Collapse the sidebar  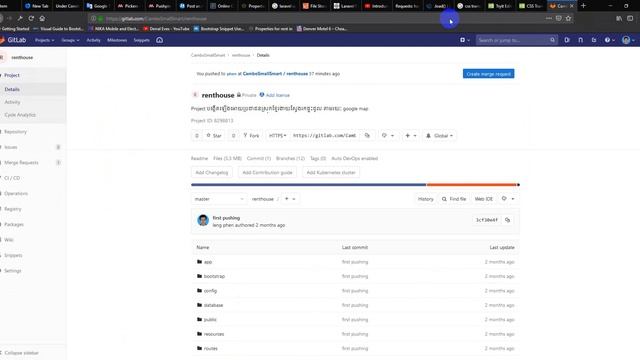20,353
